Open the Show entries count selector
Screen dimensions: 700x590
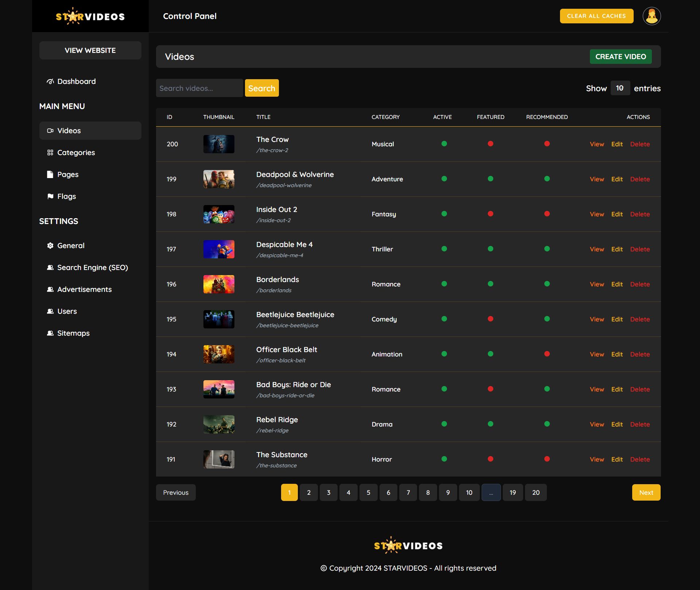(x=620, y=88)
